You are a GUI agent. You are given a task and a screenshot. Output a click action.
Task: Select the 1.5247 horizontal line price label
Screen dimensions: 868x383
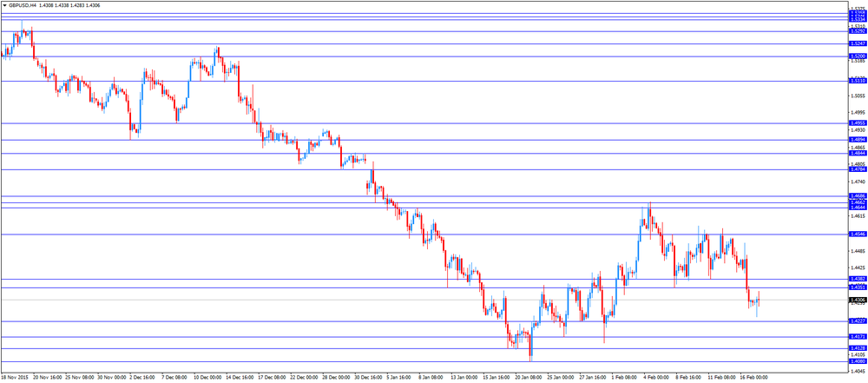point(858,43)
